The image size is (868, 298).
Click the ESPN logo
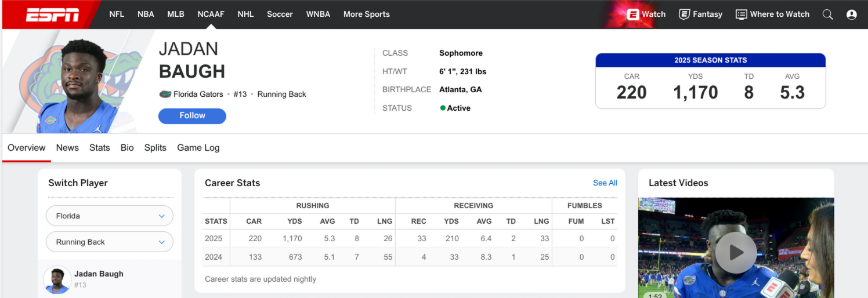pyautogui.click(x=52, y=14)
